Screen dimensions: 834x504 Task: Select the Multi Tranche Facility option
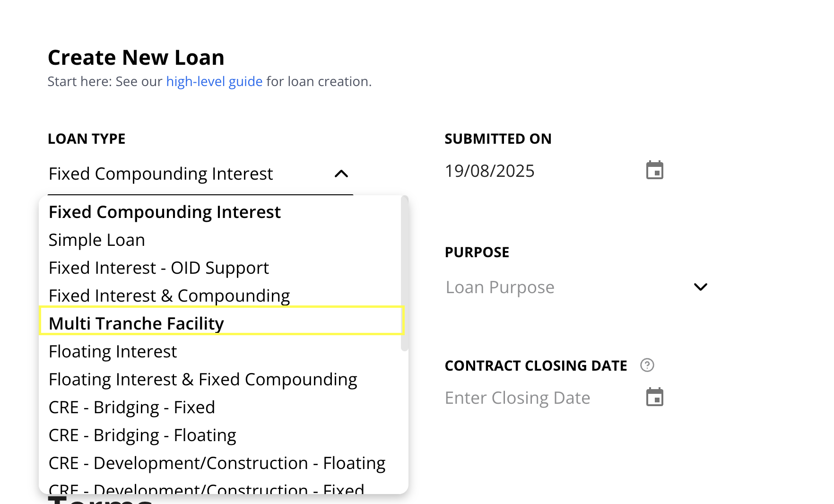tap(136, 324)
